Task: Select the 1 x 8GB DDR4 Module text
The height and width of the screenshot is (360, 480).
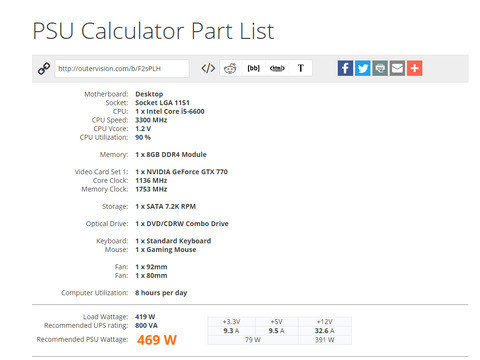Action: pos(171,155)
